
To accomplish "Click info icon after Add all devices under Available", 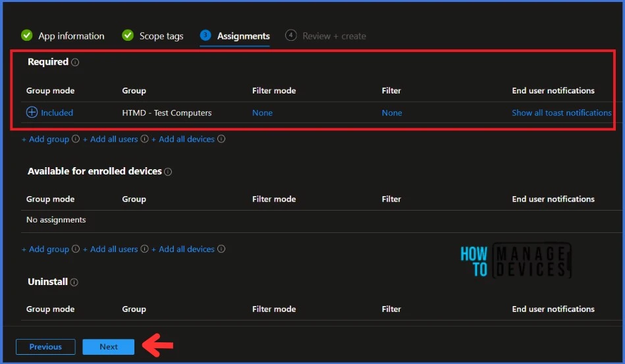I will coord(221,249).
